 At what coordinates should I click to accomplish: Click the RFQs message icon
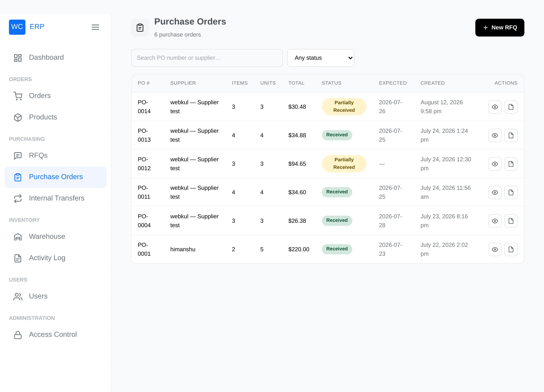click(x=18, y=156)
